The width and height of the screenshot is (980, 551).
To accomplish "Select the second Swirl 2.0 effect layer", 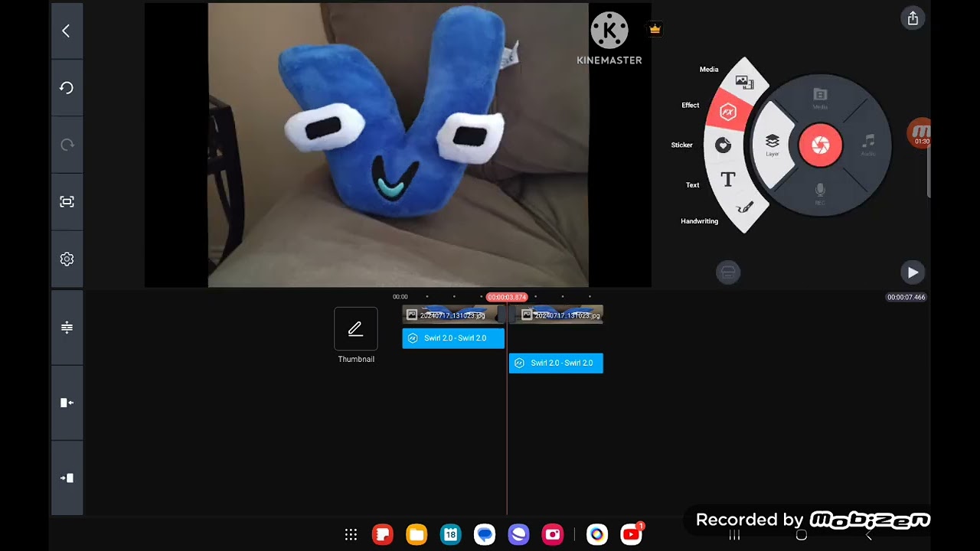I will 556,363.
